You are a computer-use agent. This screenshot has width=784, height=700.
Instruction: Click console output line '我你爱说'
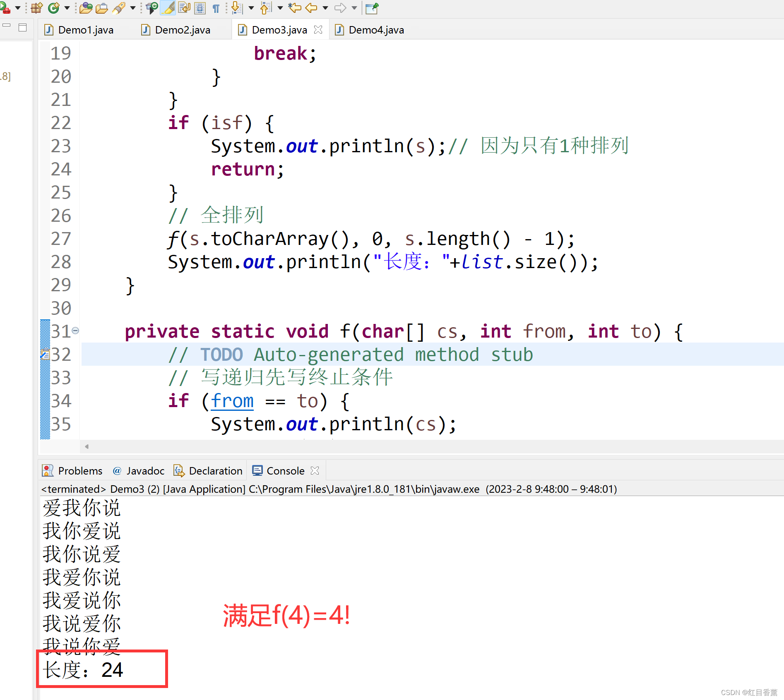click(82, 531)
